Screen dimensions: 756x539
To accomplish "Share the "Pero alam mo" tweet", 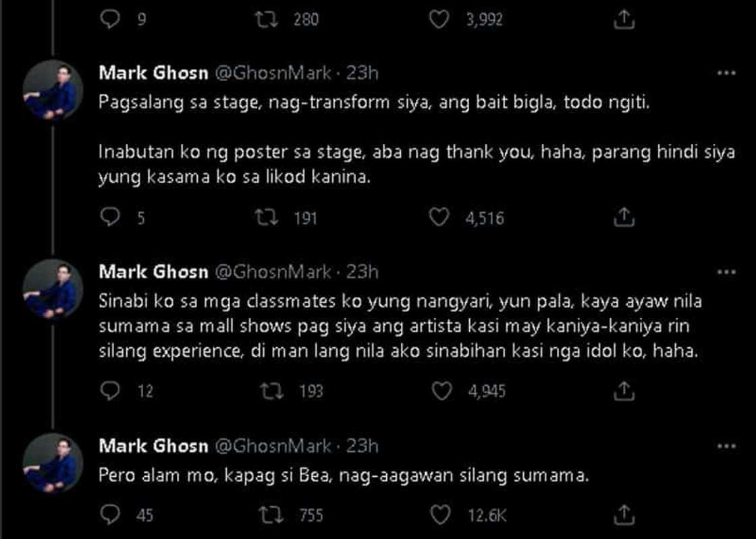I will (624, 515).
